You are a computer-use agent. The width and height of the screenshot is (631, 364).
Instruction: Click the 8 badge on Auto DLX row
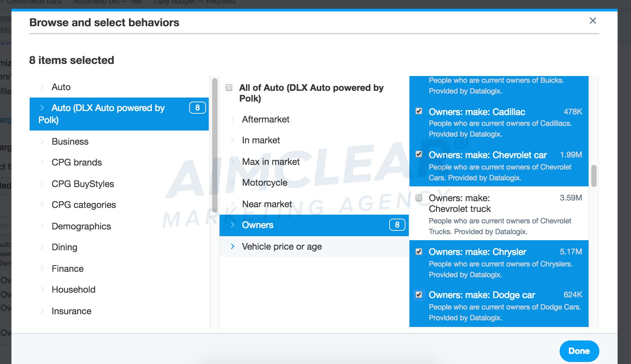point(197,108)
